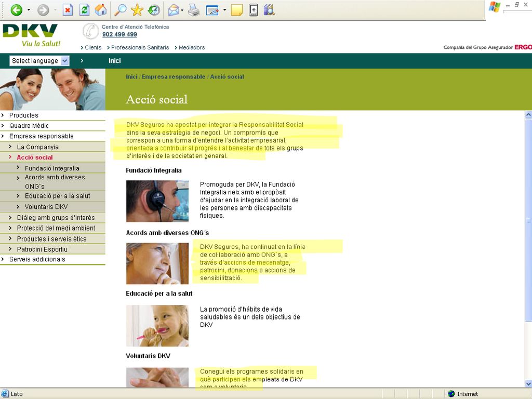Click the page scrollbar down arrow
The width and height of the screenshot is (532, 399).
[528, 384]
